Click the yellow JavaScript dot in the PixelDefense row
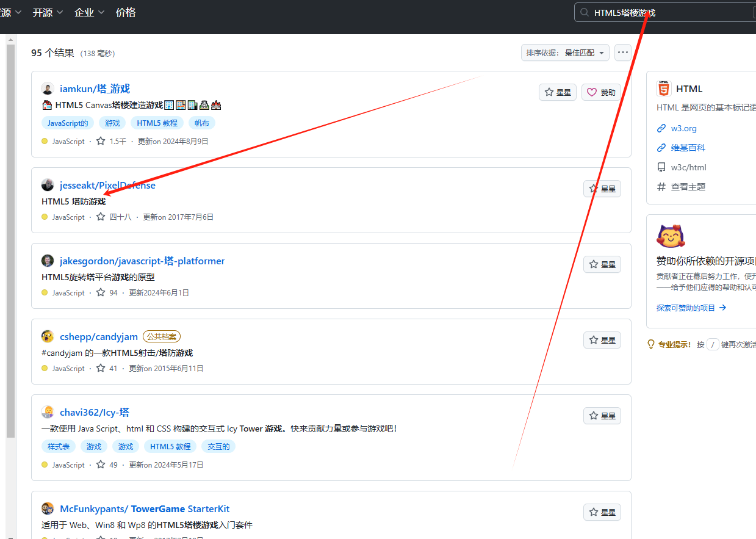Viewport: 756px width, 539px height. [x=45, y=217]
